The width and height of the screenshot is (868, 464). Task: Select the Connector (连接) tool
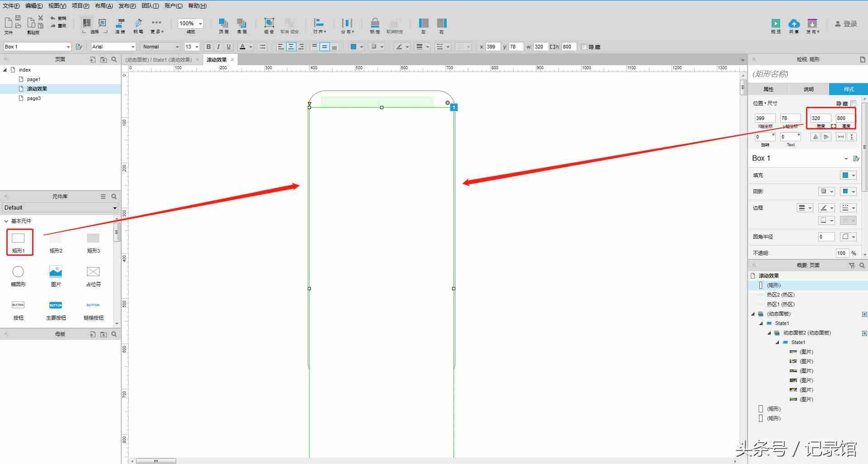(x=120, y=25)
